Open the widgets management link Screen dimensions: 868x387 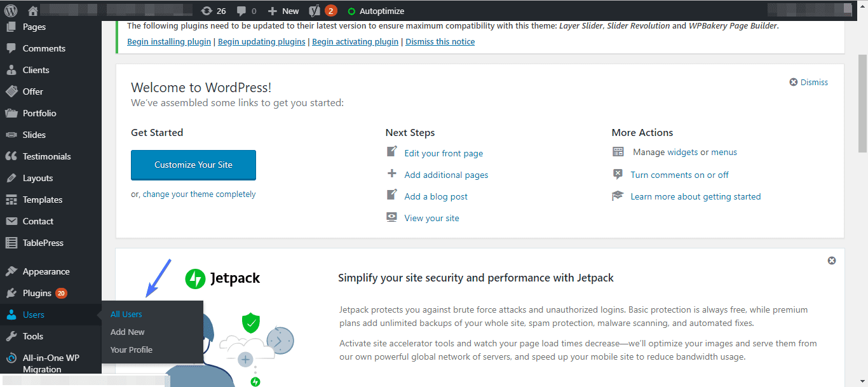tap(682, 152)
